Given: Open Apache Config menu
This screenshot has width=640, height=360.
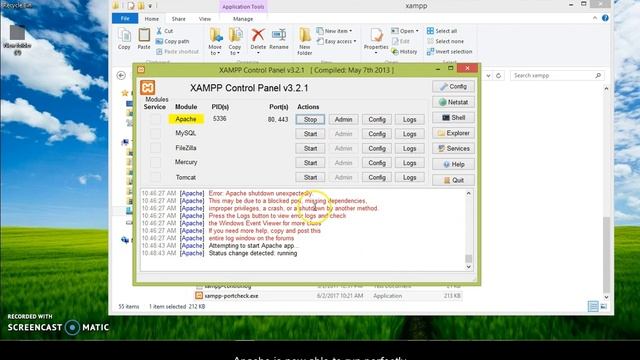Looking at the screenshot, I should click(377, 120).
